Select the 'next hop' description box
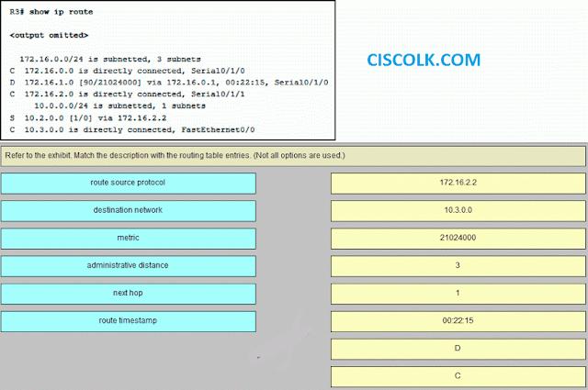Viewport: 588px width, 390px height. [129, 294]
